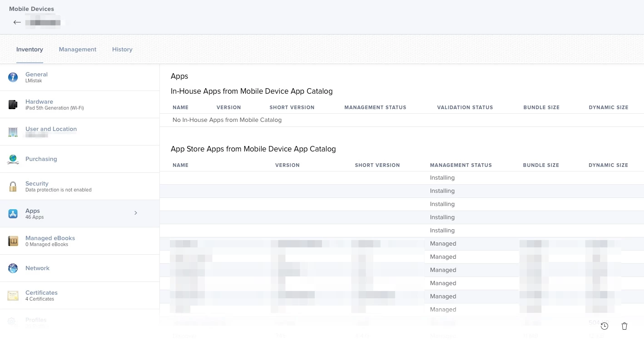
Task: Click the App Store SHORT VERSION column header
Action: [377, 165]
